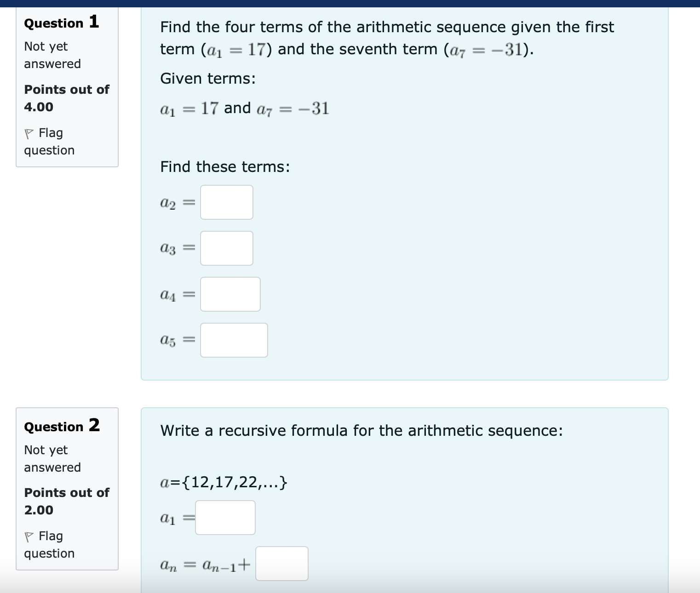Viewport: 700px width, 593px height.
Task: Click the Not yet answered status for Question 2
Action: coord(52,458)
